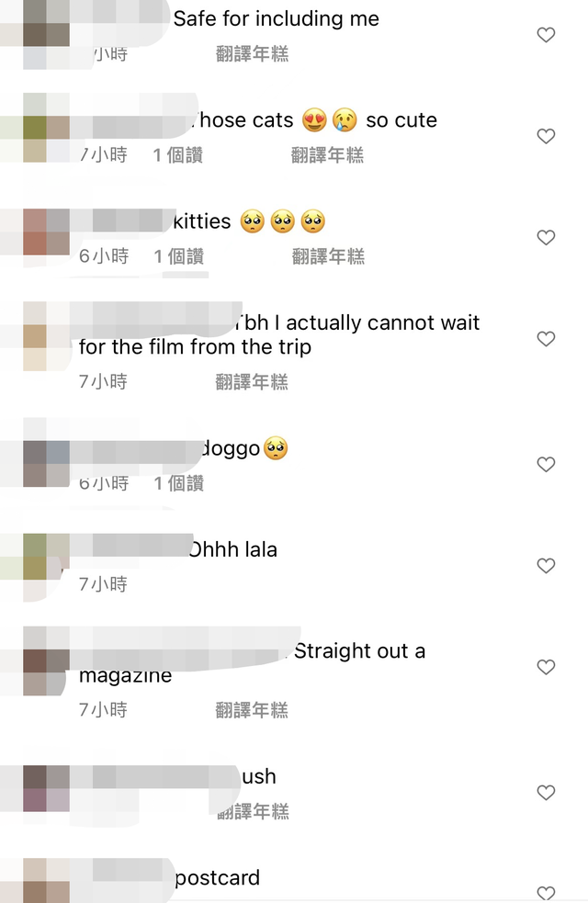Screen dimensions: 588x903
Task: Heart the "Tbh I actually cannot wait" comment
Action: click(x=546, y=339)
